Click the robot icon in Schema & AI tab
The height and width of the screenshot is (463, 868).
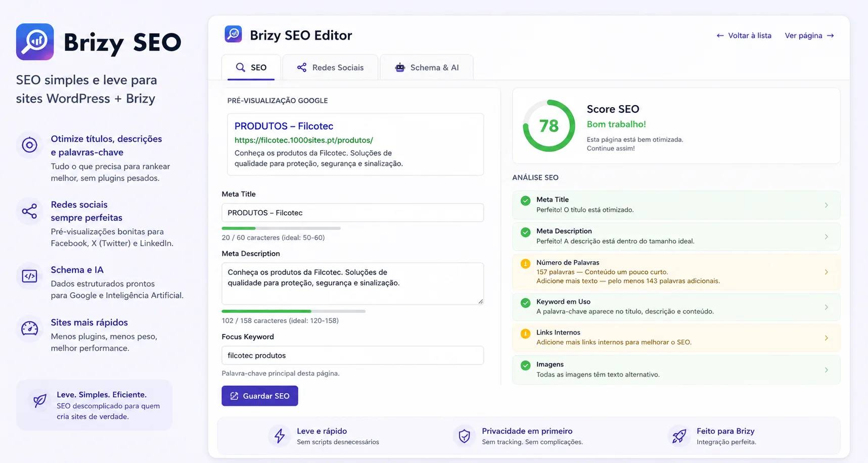[400, 67]
